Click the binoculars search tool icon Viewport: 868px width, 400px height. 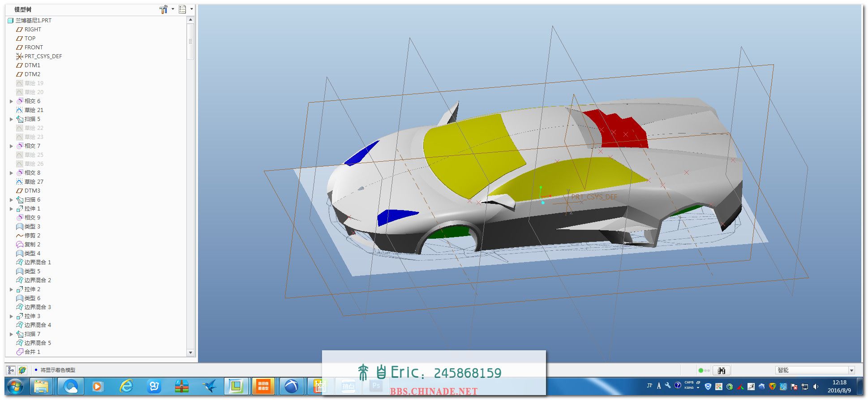[721, 370]
